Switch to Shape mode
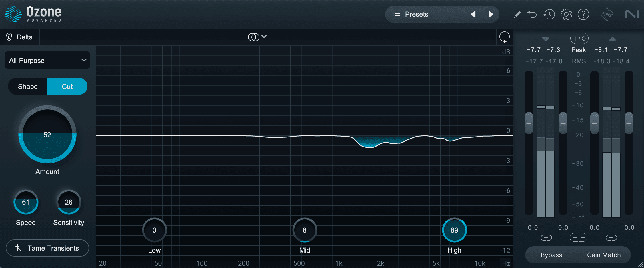This screenshot has width=644, height=268. [28, 86]
